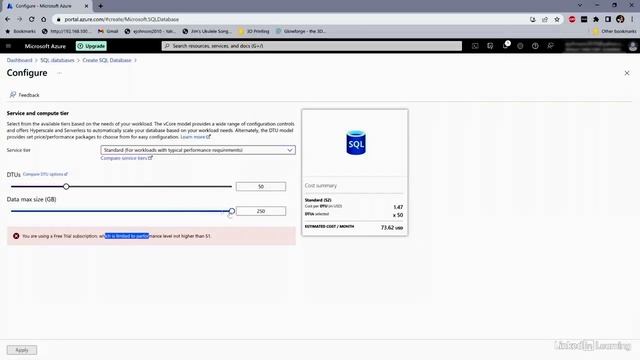Open the Learn more link
This screenshot has height=360, width=640.
tap(195, 137)
